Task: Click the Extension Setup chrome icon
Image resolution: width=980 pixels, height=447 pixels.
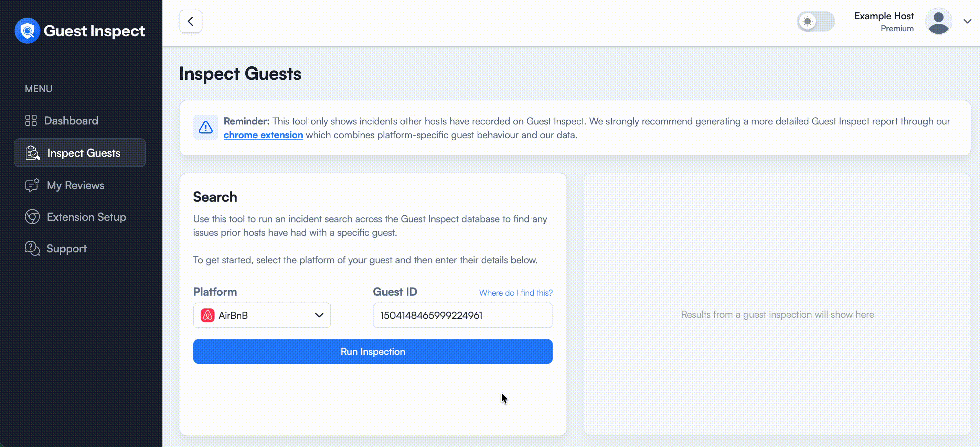Action: tap(32, 217)
